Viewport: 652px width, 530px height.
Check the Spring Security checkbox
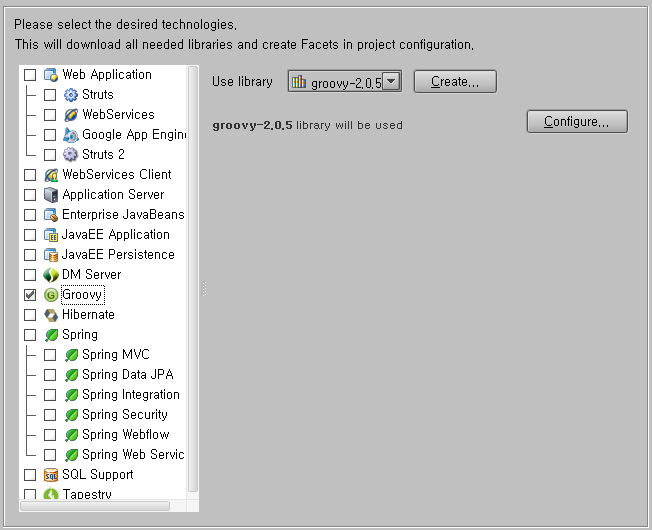pos(50,414)
